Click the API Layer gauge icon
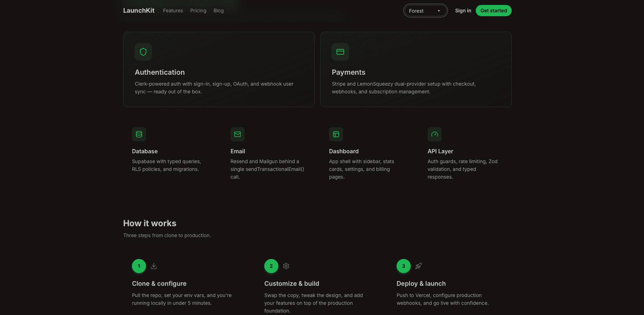Screen dimensions: 644x315 [x=435, y=134]
